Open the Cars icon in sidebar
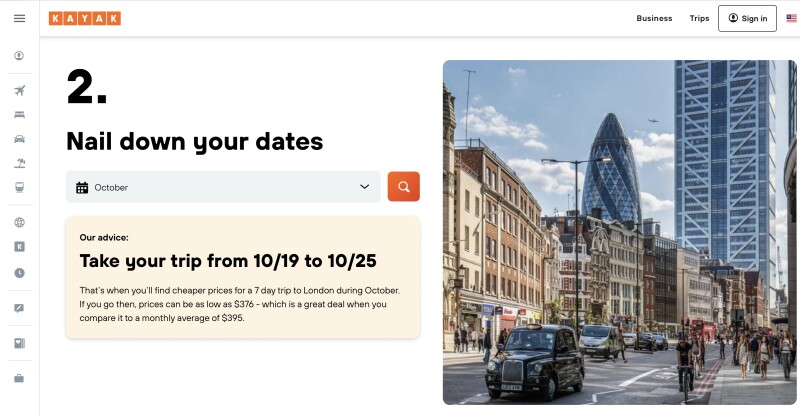This screenshot has width=800, height=417. click(x=19, y=139)
